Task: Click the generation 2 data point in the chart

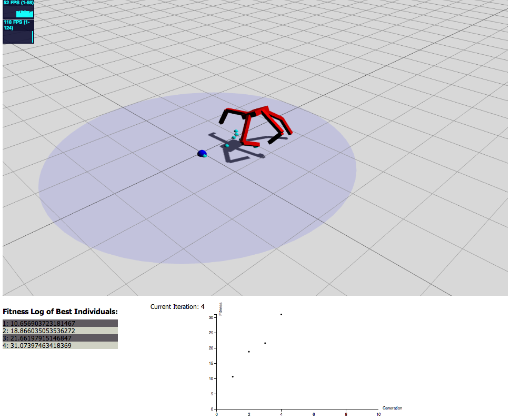Action: click(x=249, y=352)
